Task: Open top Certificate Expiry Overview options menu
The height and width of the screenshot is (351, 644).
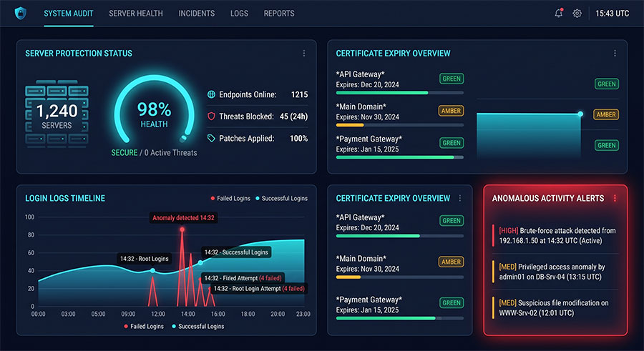Action: click(x=615, y=53)
